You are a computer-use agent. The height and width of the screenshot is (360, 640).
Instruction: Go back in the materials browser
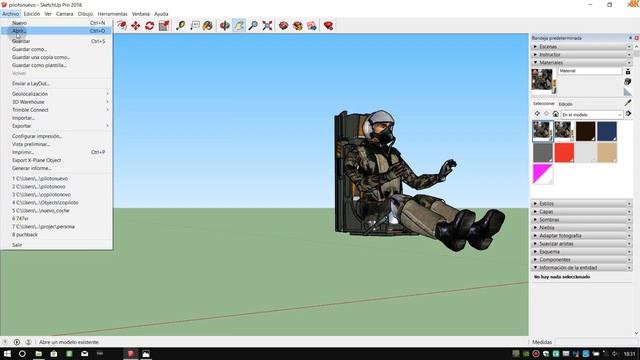pyautogui.click(x=537, y=114)
